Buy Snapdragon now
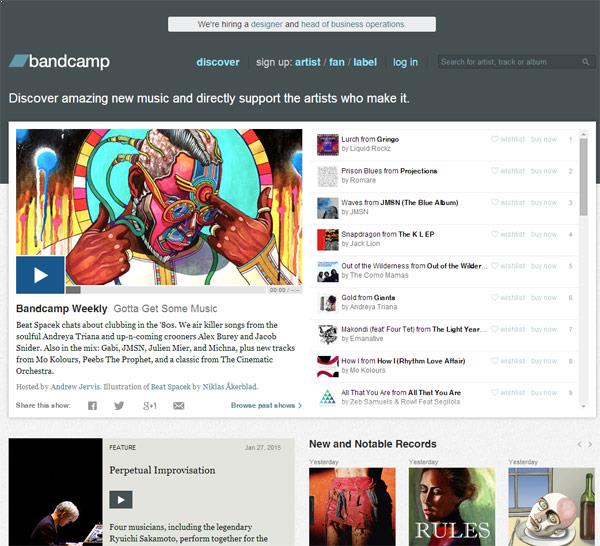 tap(544, 234)
